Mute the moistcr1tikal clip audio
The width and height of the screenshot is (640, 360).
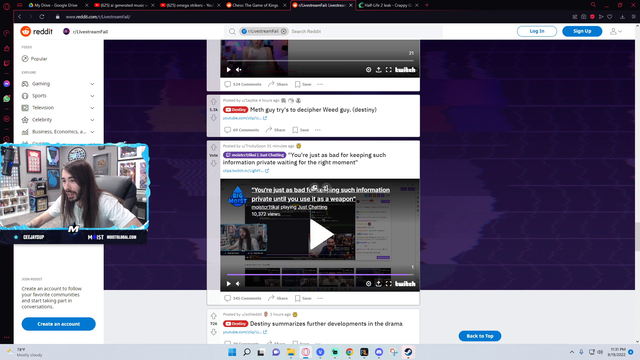(238, 284)
